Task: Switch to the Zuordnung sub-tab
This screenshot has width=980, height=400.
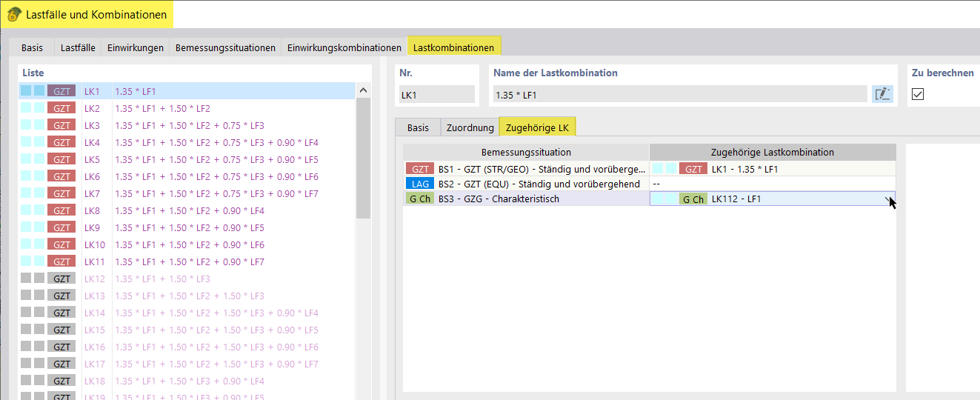Action: click(470, 127)
